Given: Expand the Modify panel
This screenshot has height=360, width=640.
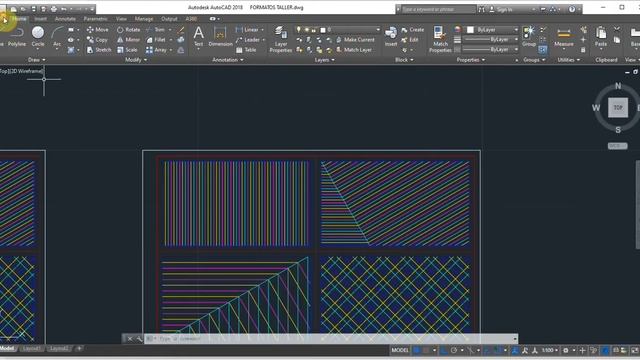Looking at the screenshot, I should [x=136, y=60].
